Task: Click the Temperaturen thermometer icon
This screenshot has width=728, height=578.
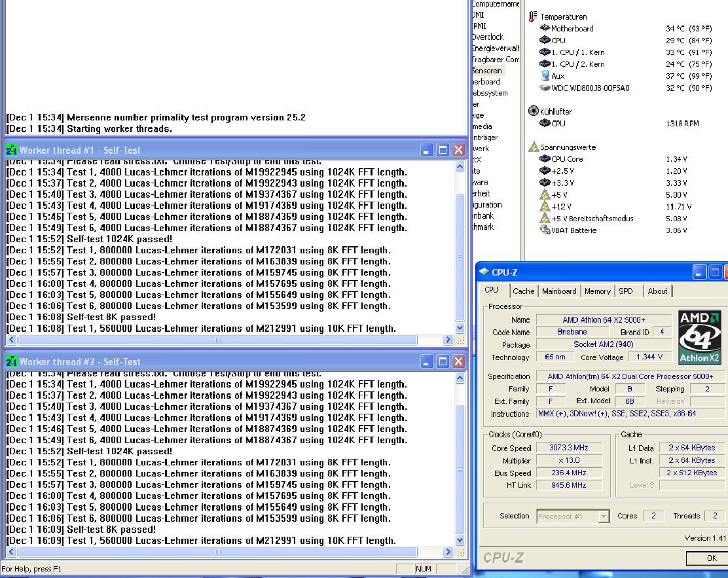Action: tap(533, 16)
